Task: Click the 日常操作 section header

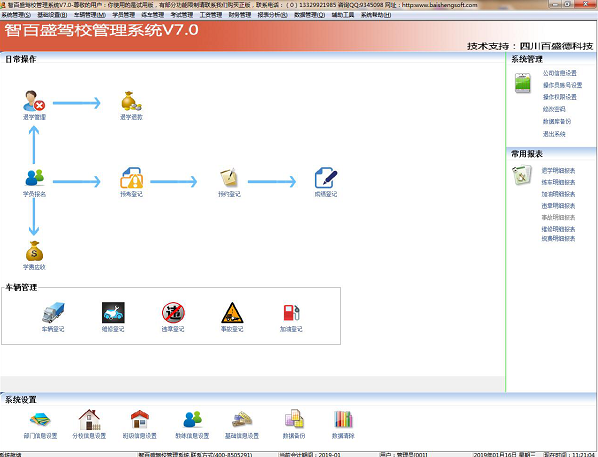Action: pos(21,59)
